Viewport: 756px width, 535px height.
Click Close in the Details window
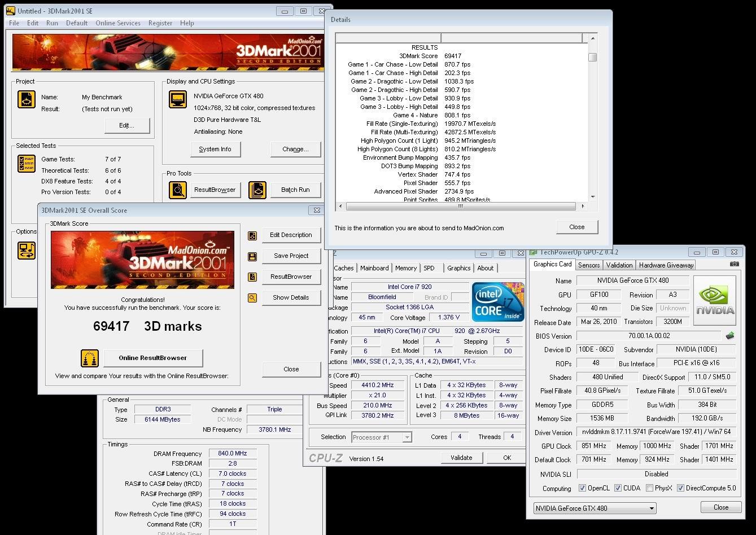(x=577, y=227)
